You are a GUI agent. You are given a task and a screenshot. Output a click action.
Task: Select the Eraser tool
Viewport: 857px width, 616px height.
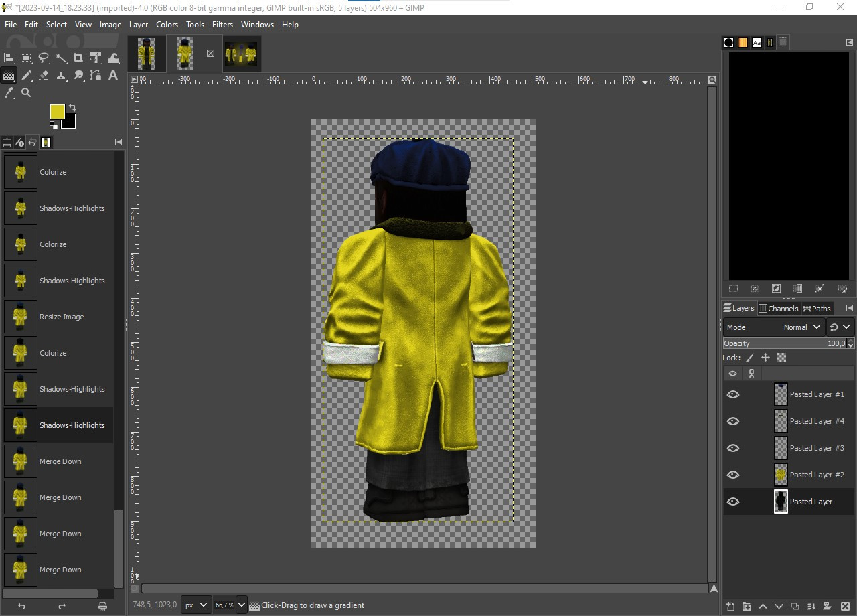click(x=44, y=76)
